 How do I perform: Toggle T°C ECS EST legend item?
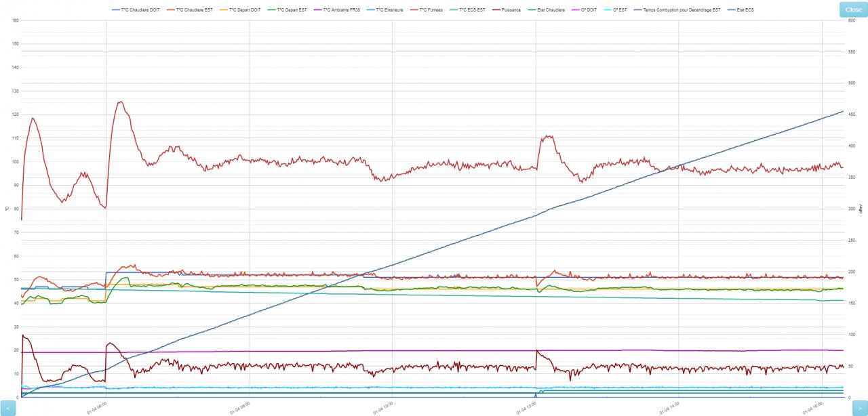pos(467,10)
